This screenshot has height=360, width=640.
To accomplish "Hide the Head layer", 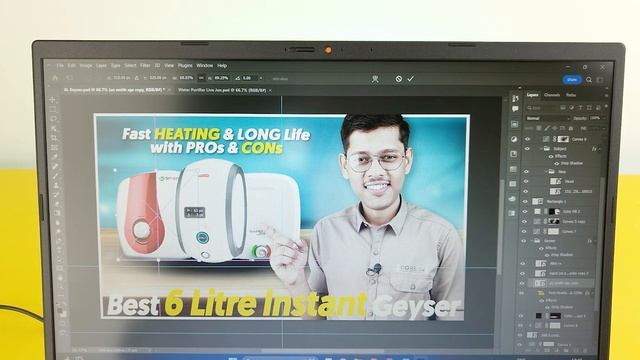I will 526,181.
